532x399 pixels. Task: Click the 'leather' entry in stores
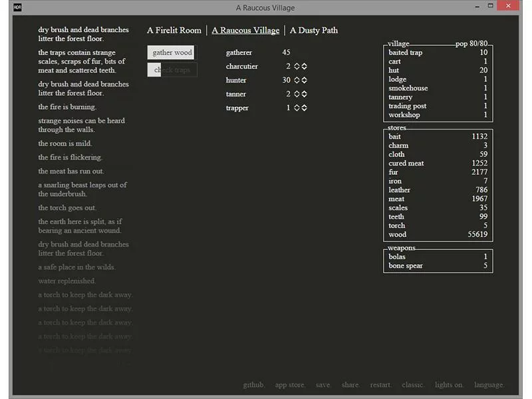click(x=438, y=190)
